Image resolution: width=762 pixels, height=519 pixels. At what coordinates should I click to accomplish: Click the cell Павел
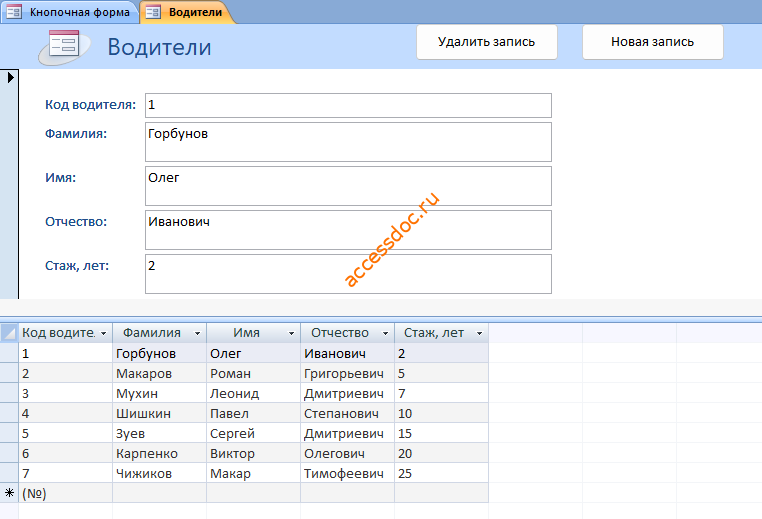[x=253, y=413]
